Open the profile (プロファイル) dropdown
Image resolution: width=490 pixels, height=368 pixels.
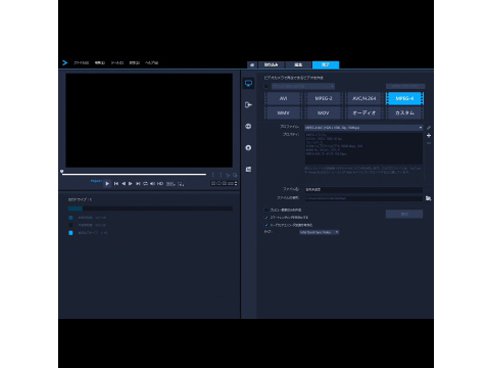tap(364, 128)
